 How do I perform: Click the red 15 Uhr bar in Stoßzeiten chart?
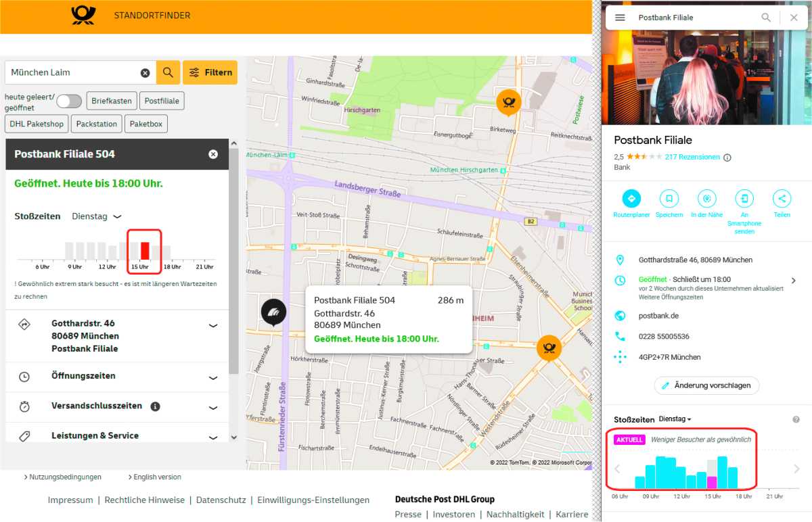[145, 251]
